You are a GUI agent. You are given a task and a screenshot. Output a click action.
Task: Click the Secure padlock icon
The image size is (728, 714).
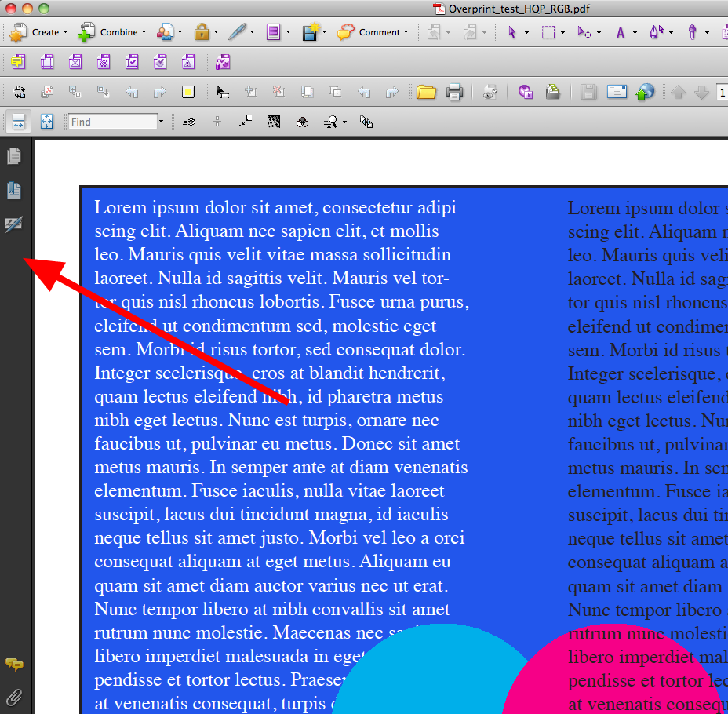(202, 32)
